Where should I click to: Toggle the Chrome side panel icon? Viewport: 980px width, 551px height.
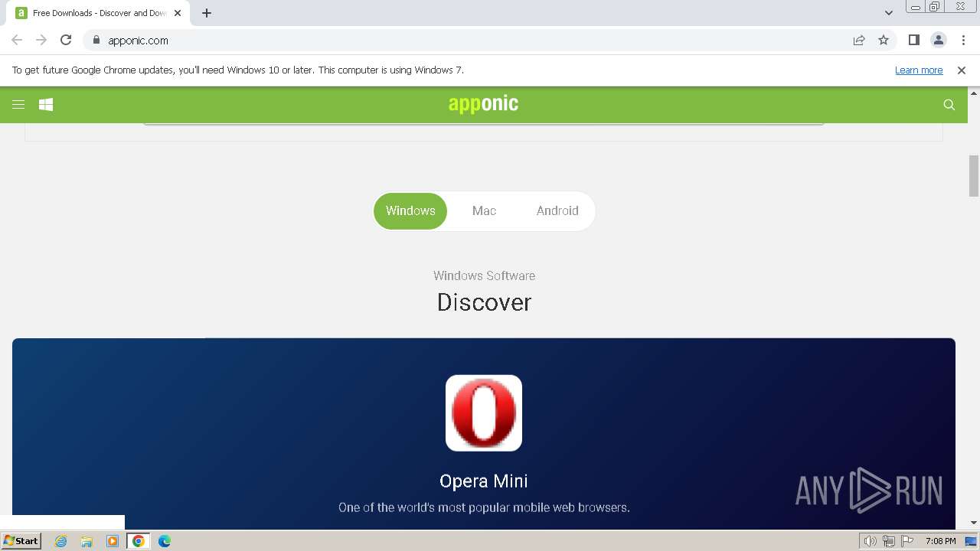(x=914, y=41)
